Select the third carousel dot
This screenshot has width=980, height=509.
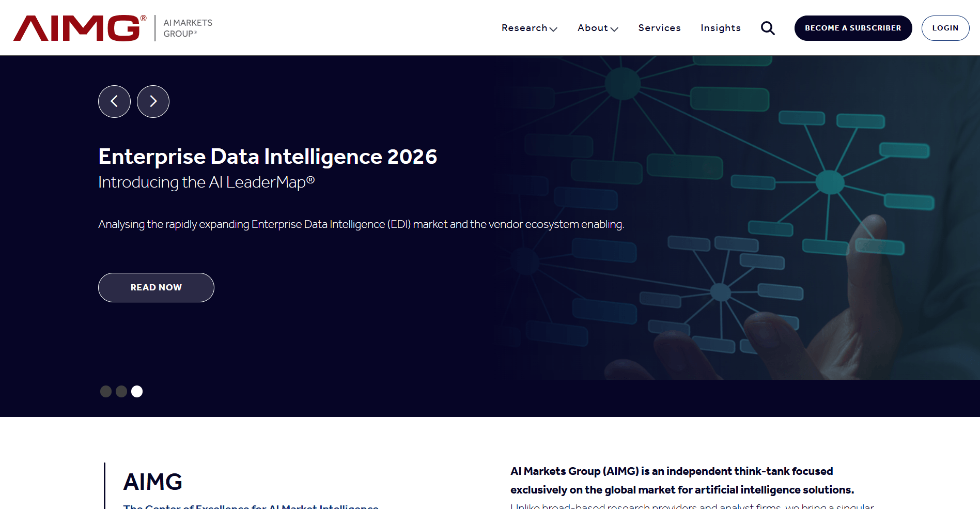point(137,391)
